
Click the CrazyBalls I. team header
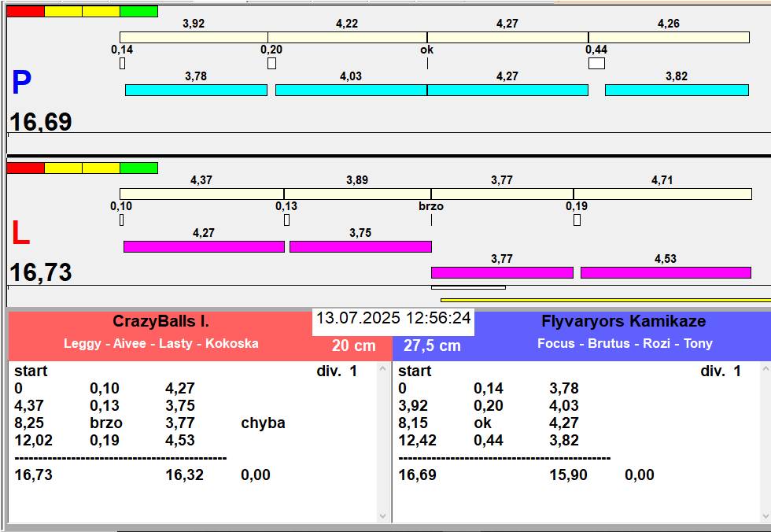(x=160, y=322)
